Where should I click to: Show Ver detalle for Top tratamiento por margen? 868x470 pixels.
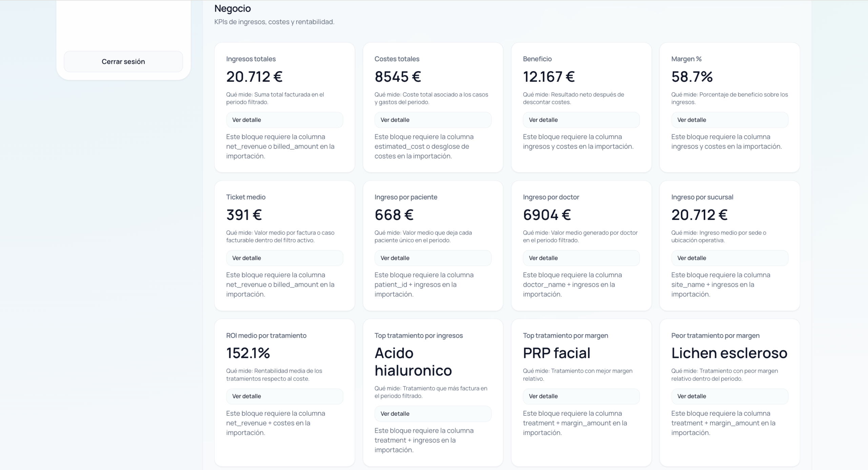pos(581,396)
